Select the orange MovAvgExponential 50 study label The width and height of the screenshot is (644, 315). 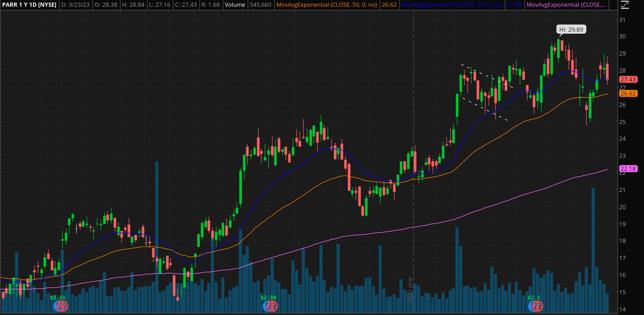326,5
